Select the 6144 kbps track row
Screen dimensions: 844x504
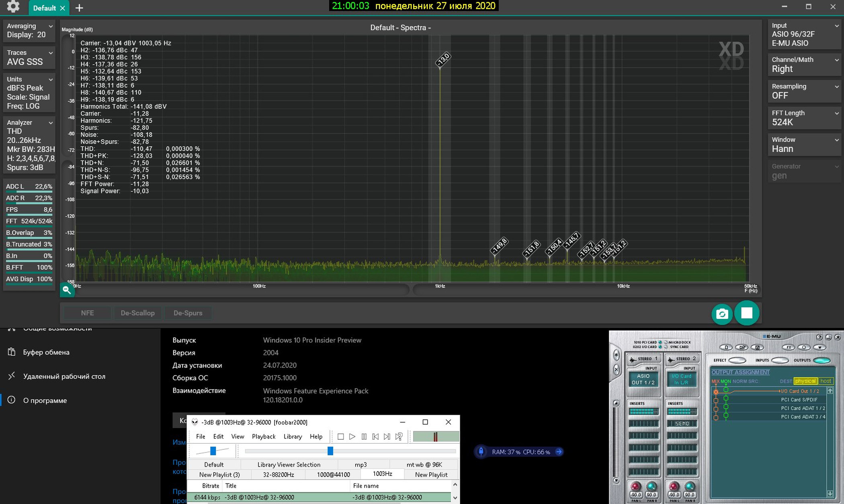[x=320, y=498]
